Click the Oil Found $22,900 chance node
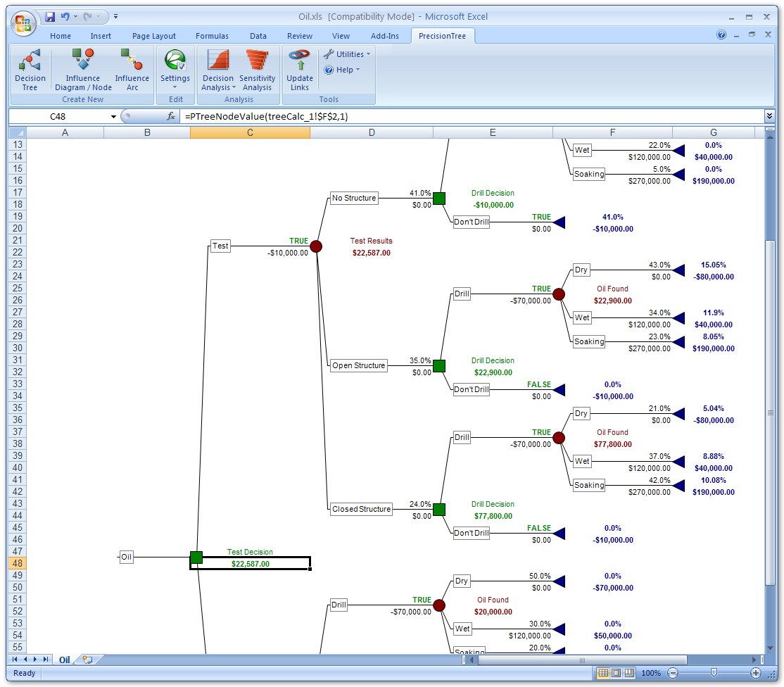Image resolution: width=784 pixels, height=687 pixels. click(559, 294)
